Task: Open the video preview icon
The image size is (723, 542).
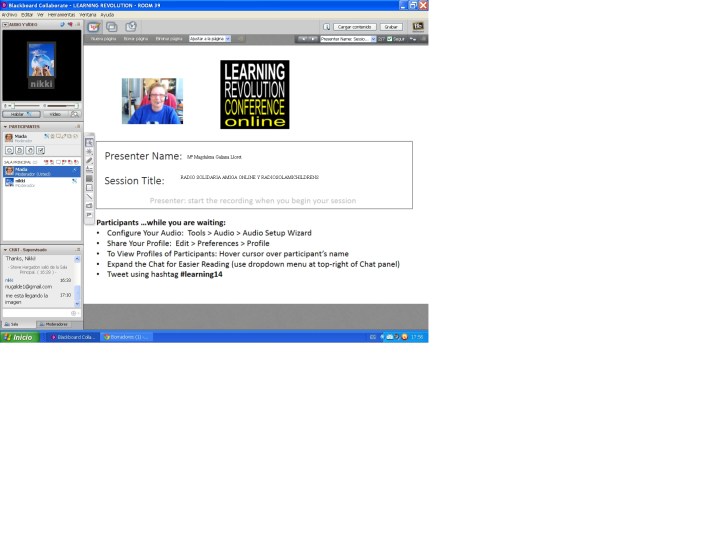Action: (x=74, y=114)
